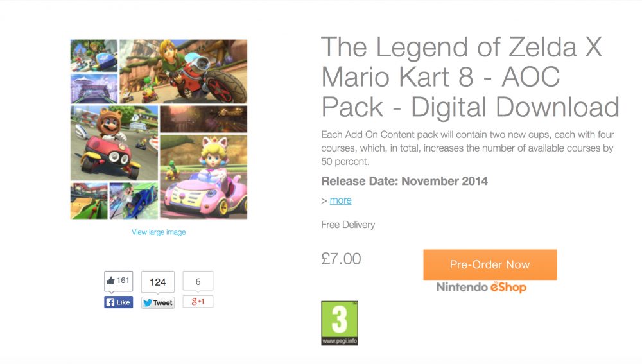642x364 pixels.
Task: Click the Google plus count bubble 6
Action: tap(198, 281)
